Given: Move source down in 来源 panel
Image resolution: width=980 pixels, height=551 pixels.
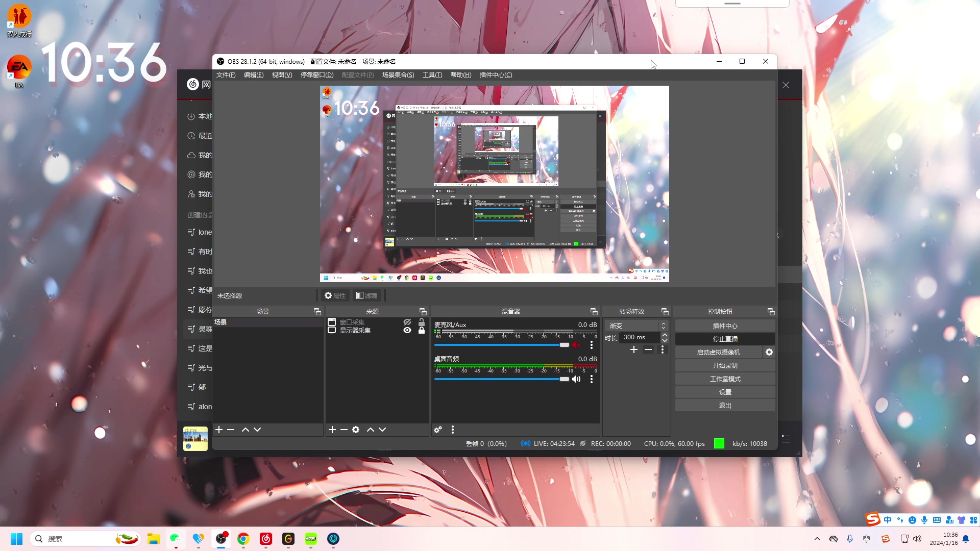Looking at the screenshot, I should pyautogui.click(x=382, y=430).
